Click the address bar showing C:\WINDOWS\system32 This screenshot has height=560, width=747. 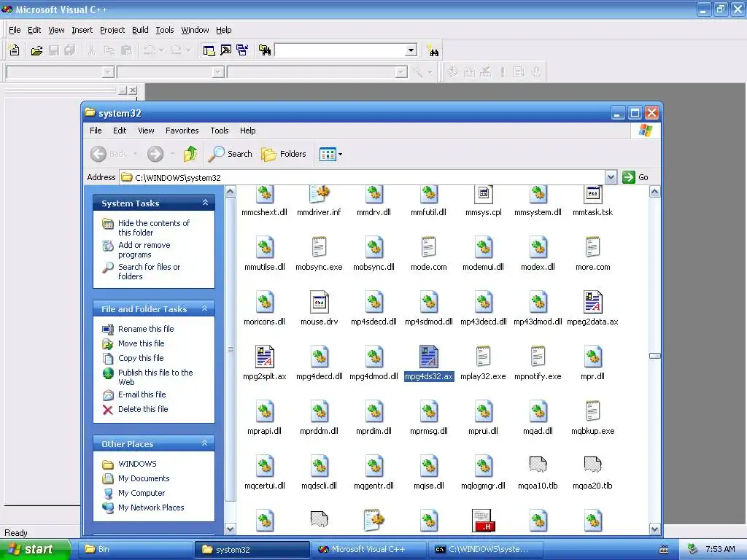[362, 178]
